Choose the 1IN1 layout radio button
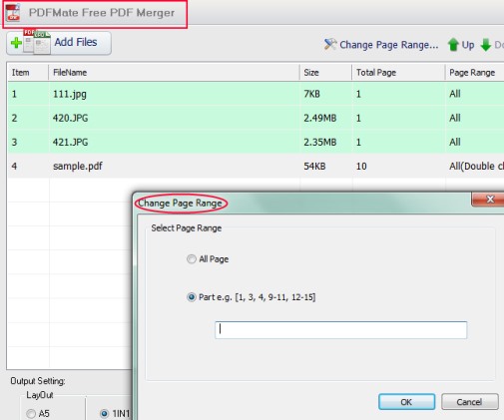Image resolution: width=504 pixels, height=420 pixels. [104, 414]
